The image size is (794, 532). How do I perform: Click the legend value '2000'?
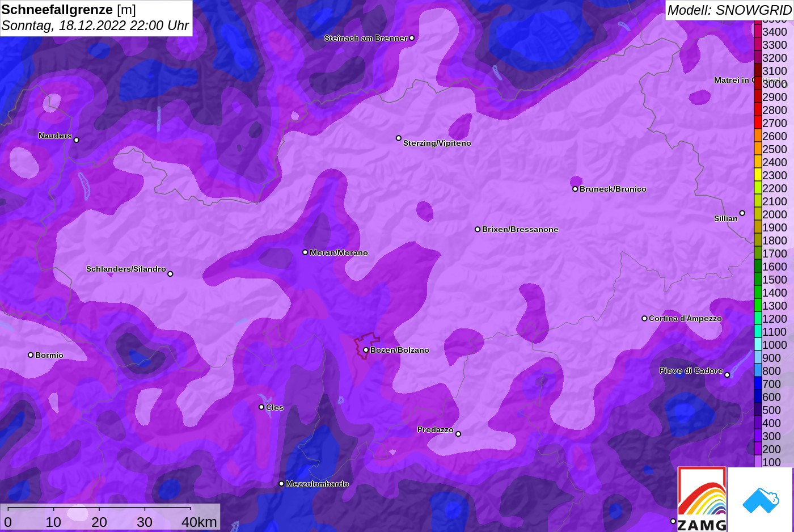pos(775,214)
